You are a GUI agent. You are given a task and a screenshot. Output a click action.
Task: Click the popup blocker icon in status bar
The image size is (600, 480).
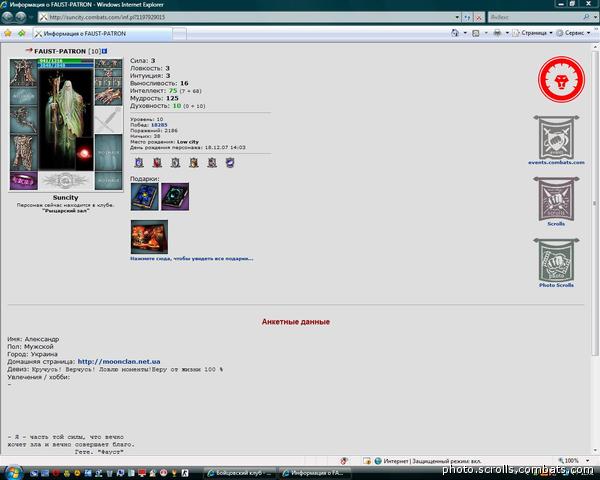344,461
